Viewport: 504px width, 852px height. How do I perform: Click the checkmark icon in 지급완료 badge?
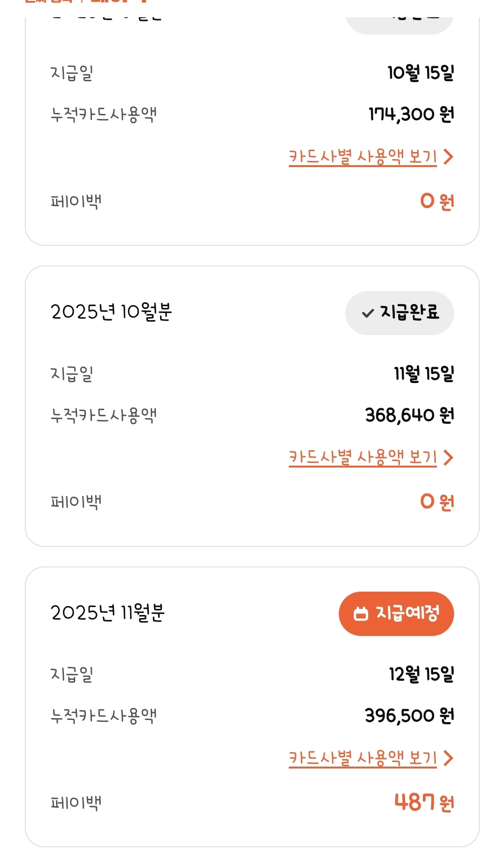click(x=368, y=314)
